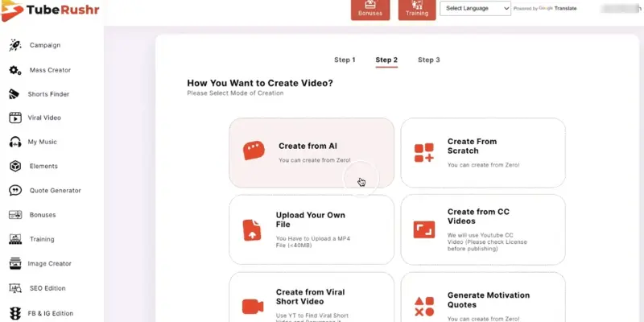Click the My Music headphones icon

point(15,142)
